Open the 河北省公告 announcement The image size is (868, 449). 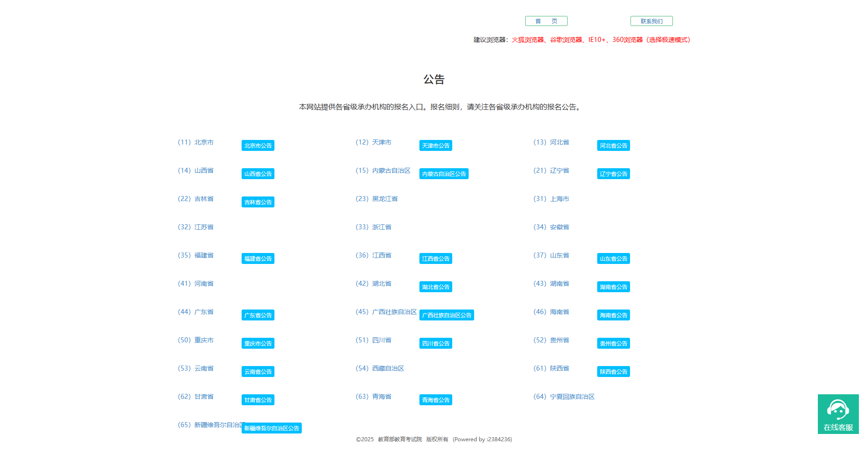tap(613, 145)
